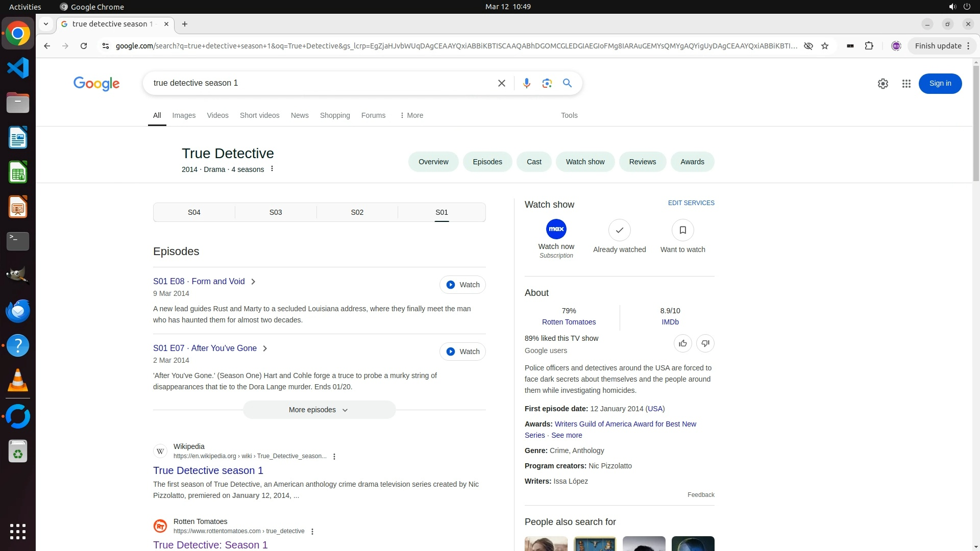This screenshot has width=980, height=551.
Task: Clear the search box text
Action: tap(501, 83)
